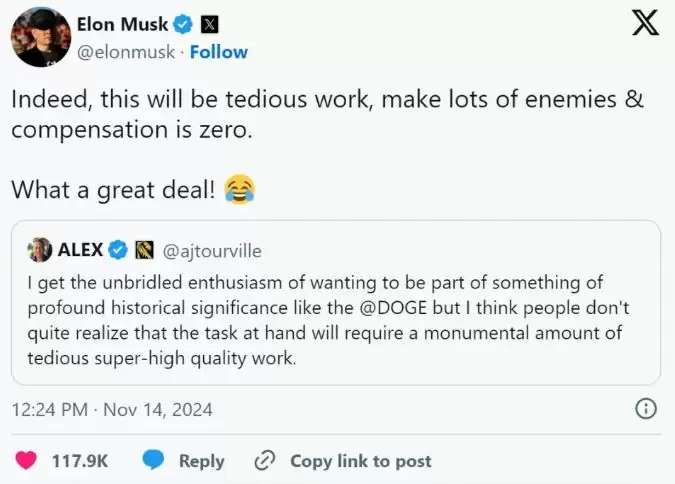Open the quoted post about tedious work

(x=335, y=320)
